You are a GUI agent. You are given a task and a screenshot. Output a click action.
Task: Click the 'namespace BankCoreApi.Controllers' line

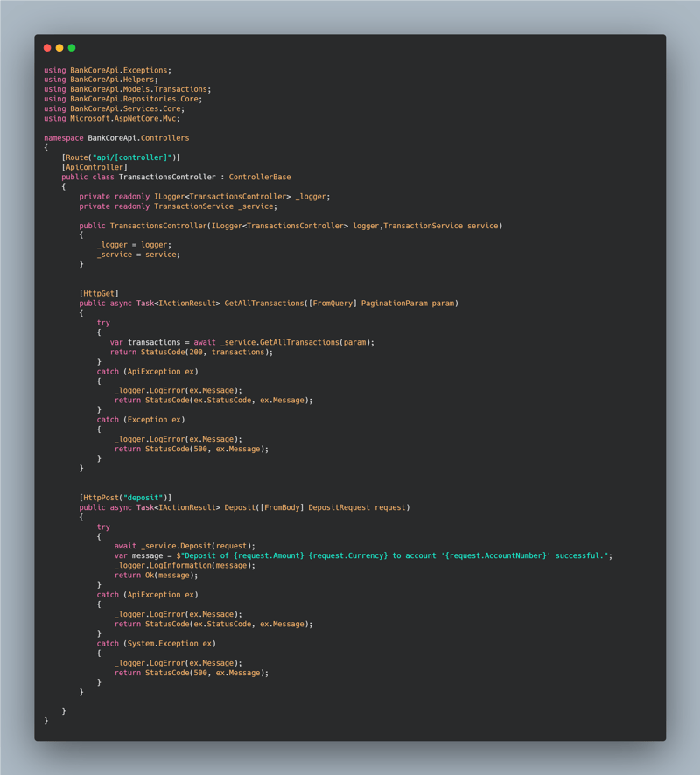[x=116, y=138]
